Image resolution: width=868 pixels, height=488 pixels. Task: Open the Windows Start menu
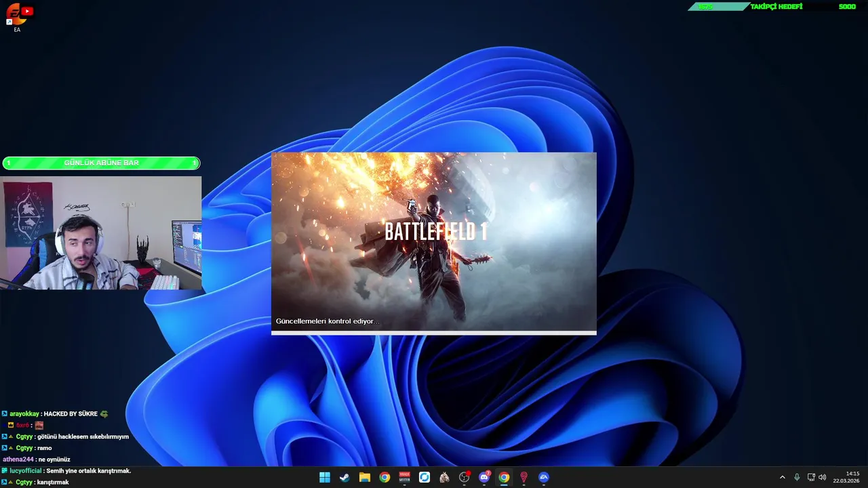tap(325, 477)
